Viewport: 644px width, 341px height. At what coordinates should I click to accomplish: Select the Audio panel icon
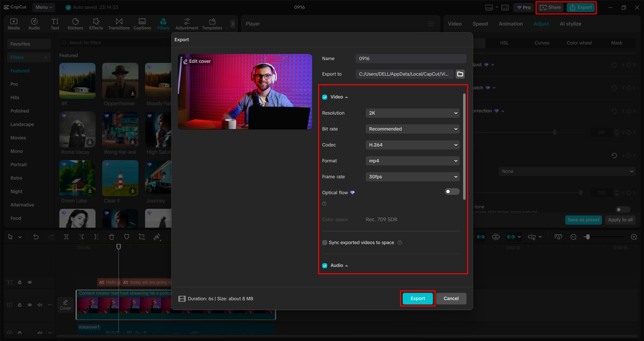pyautogui.click(x=34, y=23)
